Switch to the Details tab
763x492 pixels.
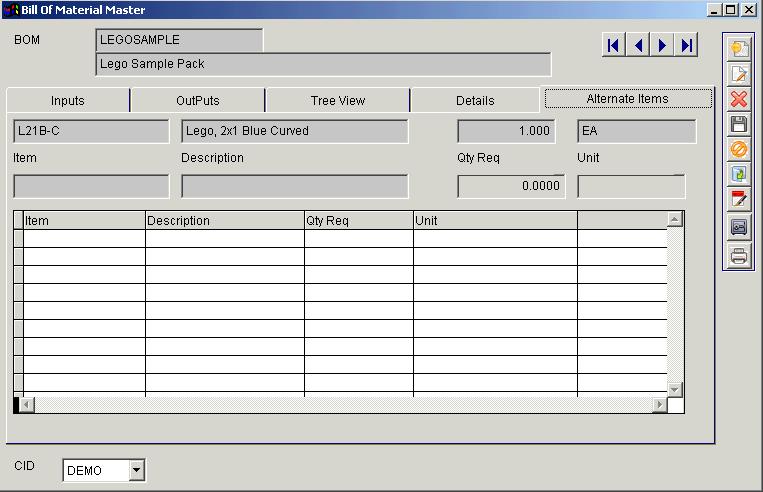click(x=475, y=101)
